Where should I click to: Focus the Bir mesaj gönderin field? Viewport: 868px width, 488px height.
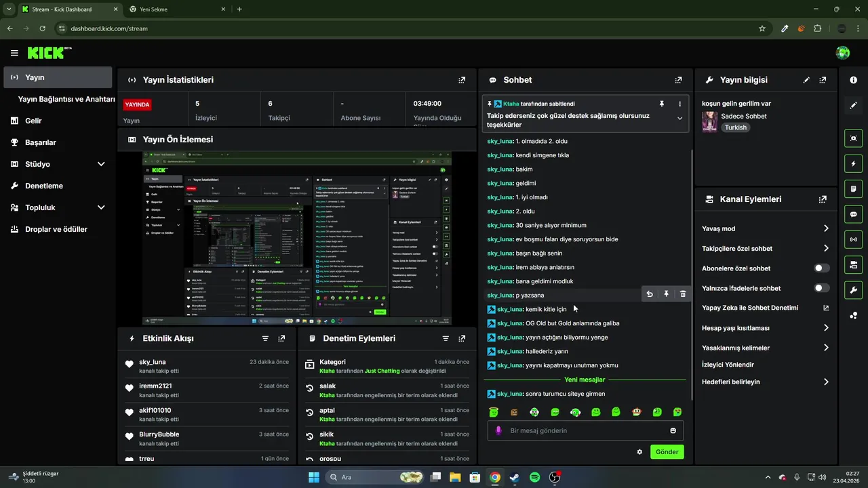click(x=586, y=430)
